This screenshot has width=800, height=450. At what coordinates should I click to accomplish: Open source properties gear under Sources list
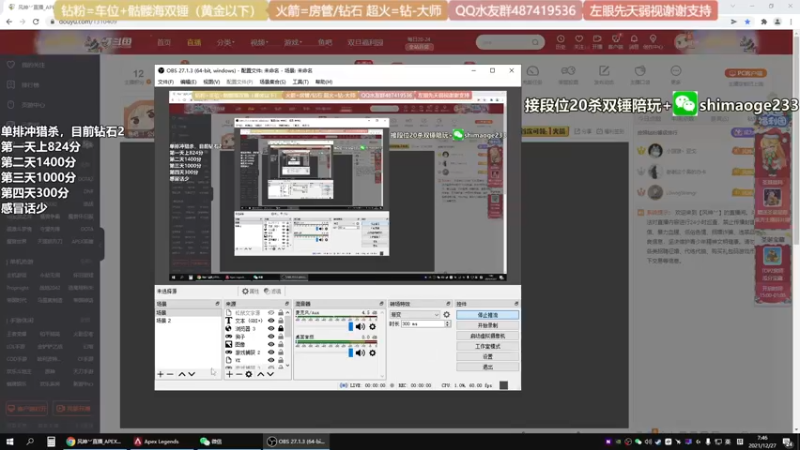[x=248, y=374]
